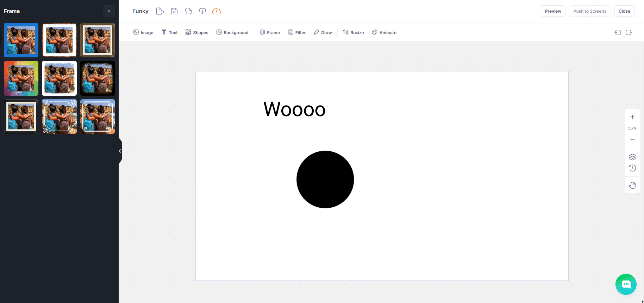644x303 pixels.
Task: Select the Text tool
Action: pyautogui.click(x=170, y=32)
